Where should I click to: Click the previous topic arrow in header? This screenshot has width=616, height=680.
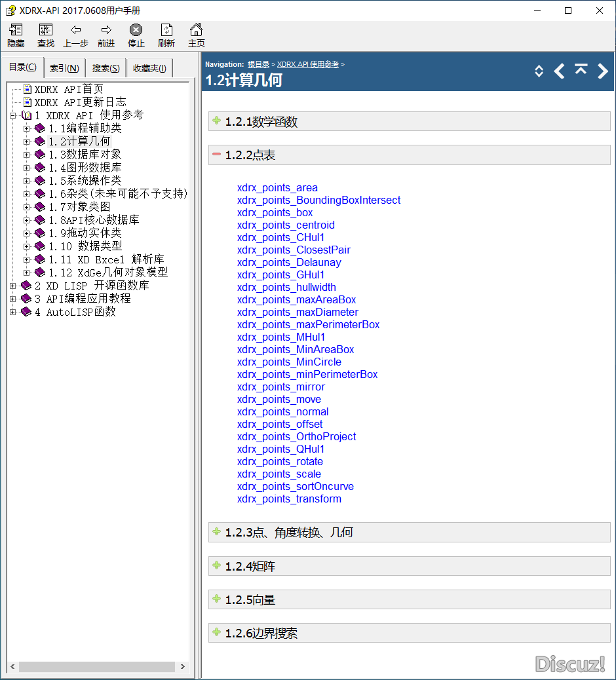point(559,71)
